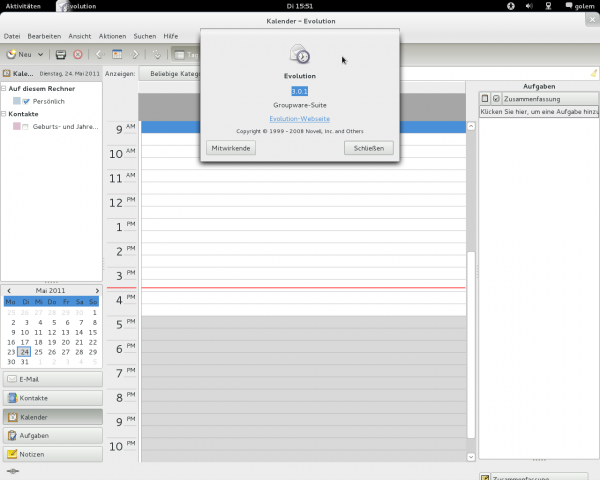This screenshot has width=600, height=480.
Task: Click the go-to-today calendar icon
Action: [117, 54]
